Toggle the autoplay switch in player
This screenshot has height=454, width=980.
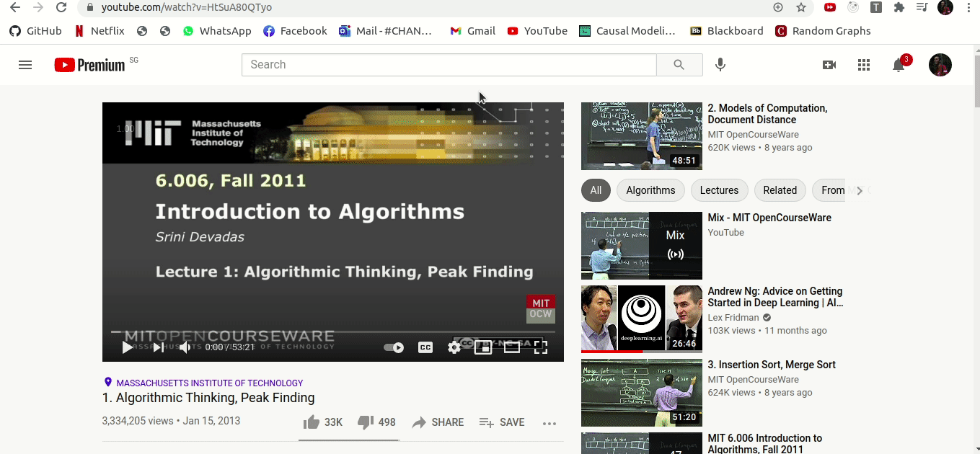point(394,347)
